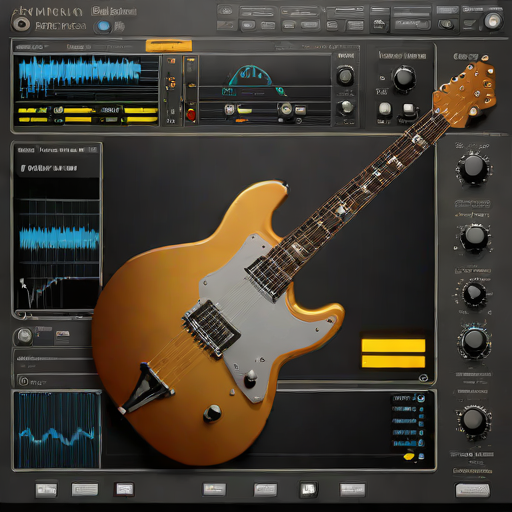The width and height of the screenshot is (512, 512).
Task: Click the black triangular tailpiece on the guitar
Action: click(x=146, y=387)
